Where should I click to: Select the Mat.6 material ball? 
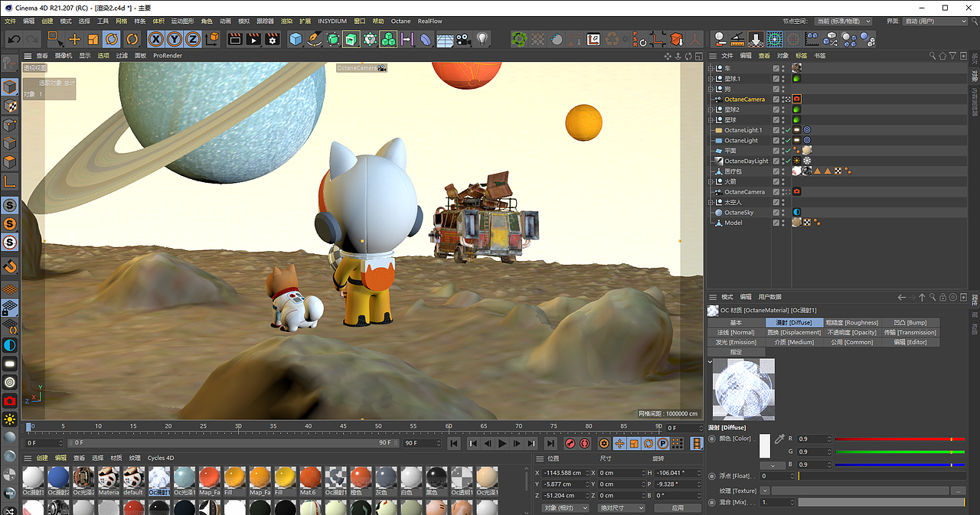pyautogui.click(x=310, y=478)
